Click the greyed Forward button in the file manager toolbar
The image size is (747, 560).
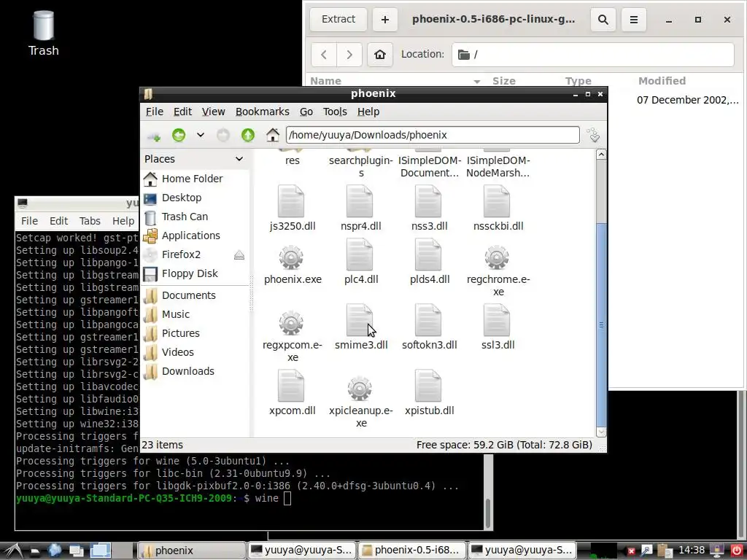(x=223, y=135)
